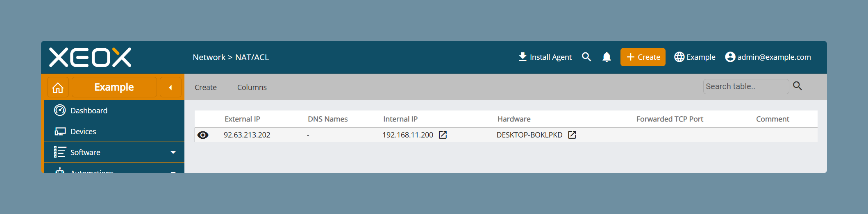Toggle the eye icon for 92.63.213.202 row

tap(203, 135)
